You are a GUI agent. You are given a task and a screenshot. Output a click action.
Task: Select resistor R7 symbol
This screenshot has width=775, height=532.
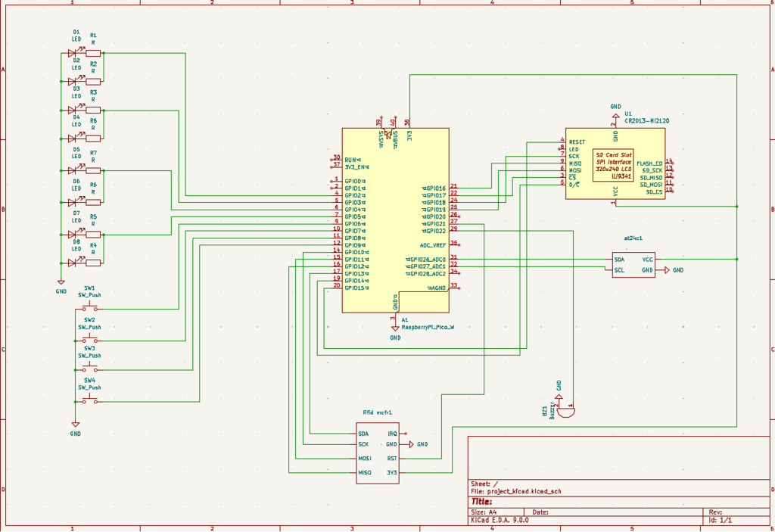pos(93,170)
